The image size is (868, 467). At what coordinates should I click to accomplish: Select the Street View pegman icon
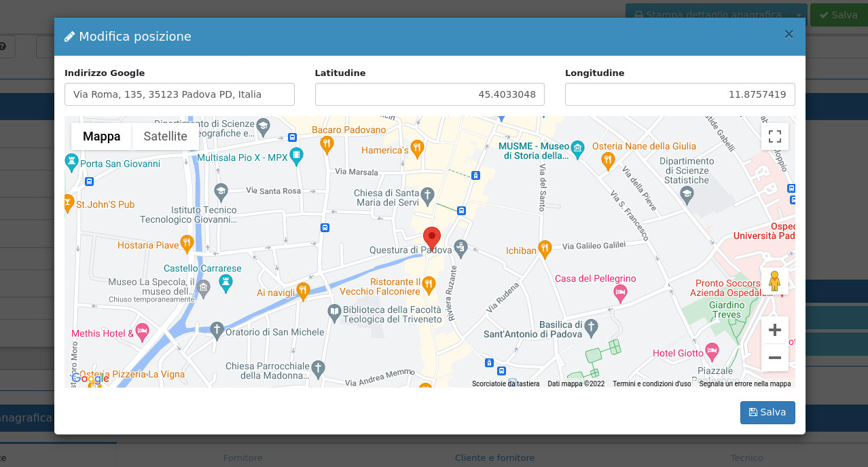point(774,281)
